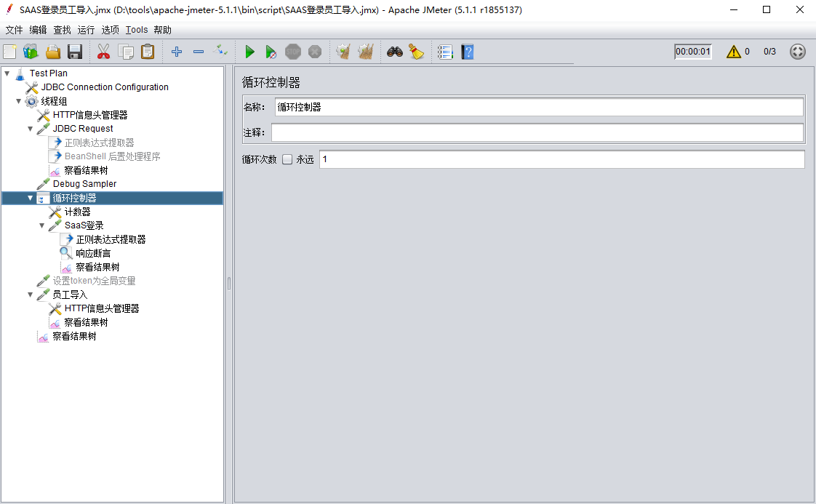The height and width of the screenshot is (504, 816).
Task: Select the 响应断言 assertion item
Action: point(92,254)
